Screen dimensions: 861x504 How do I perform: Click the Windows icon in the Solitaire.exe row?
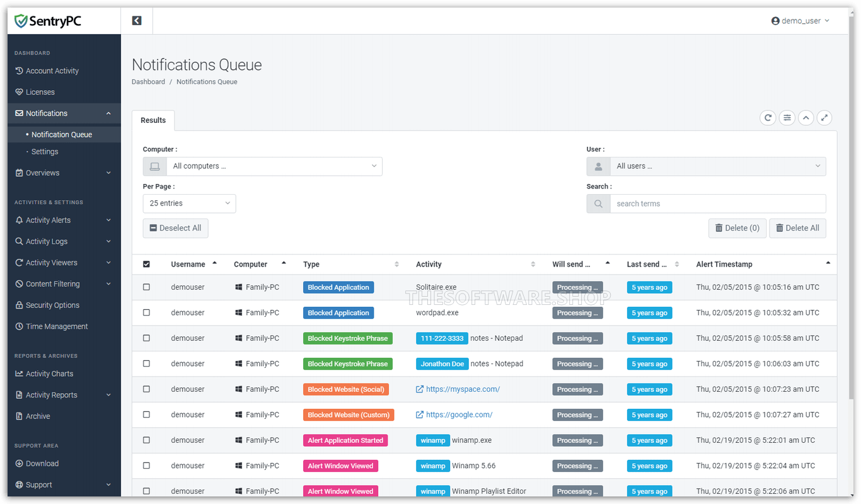238,287
